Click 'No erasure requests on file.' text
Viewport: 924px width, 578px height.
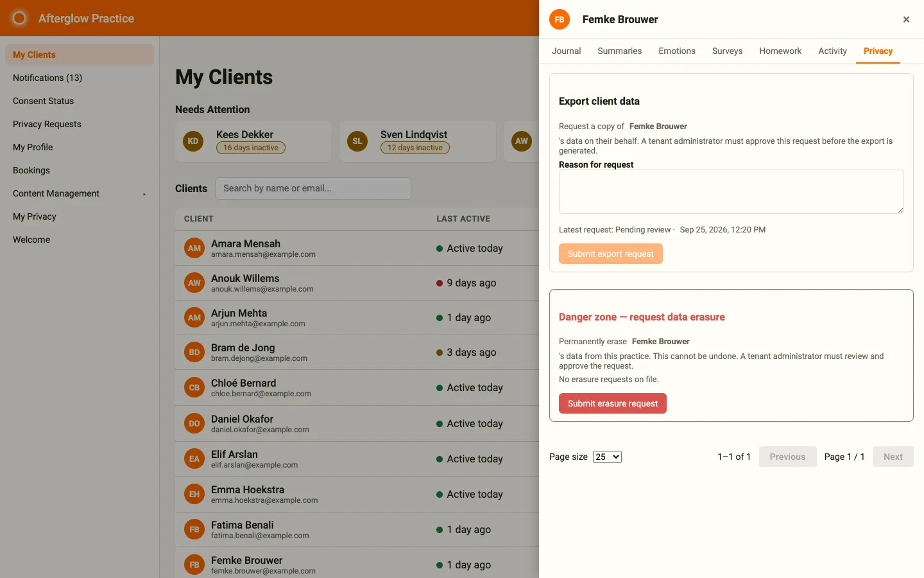point(608,380)
